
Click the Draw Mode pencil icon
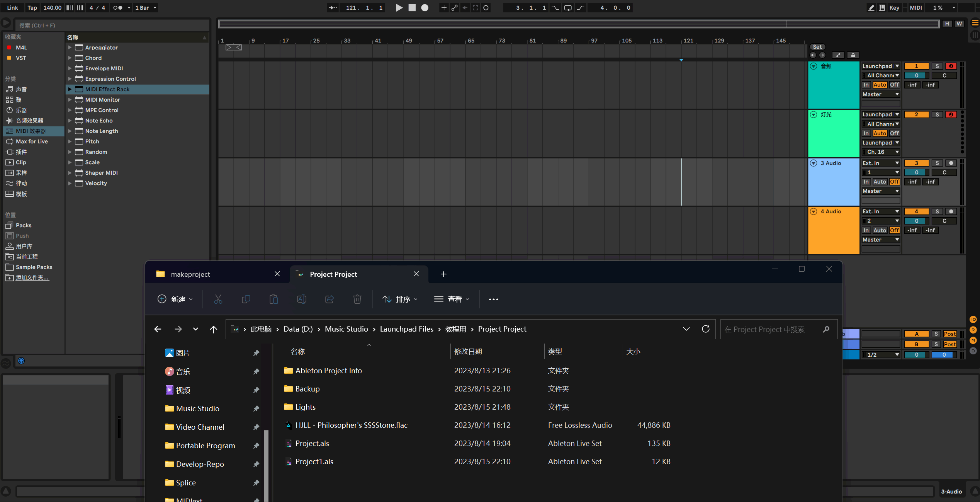pyautogui.click(x=871, y=8)
